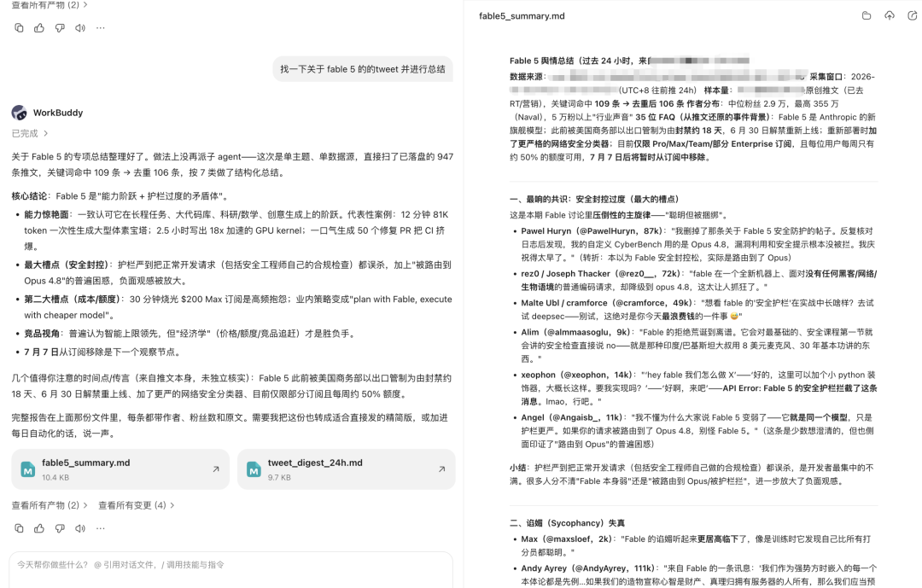Viewport: 922px width, 588px height.
Task: Dislike the Fable 5 summary reply below file cards
Action: [60, 528]
